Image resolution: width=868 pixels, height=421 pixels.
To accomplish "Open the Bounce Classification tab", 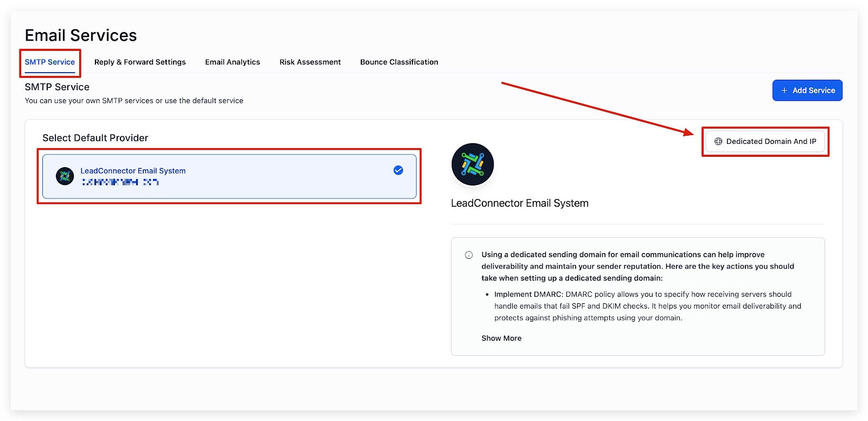I will pos(399,62).
